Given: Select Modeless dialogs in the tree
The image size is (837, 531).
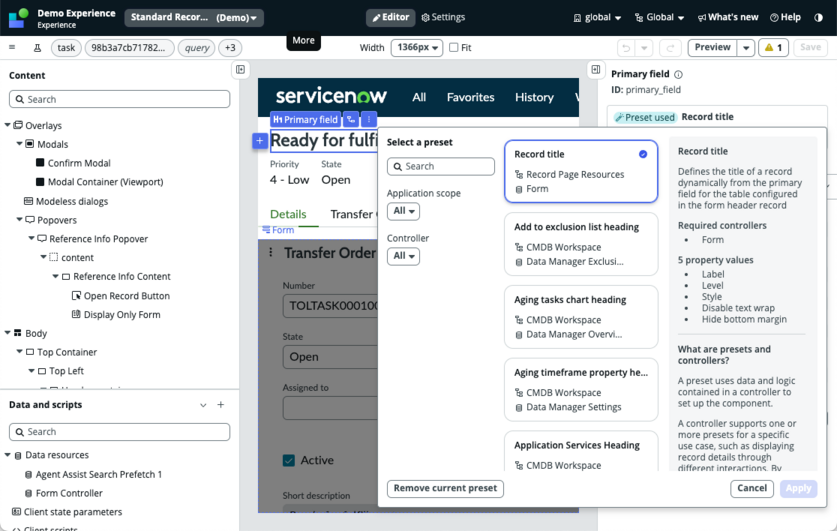Looking at the screenshot, I should coord(72,201).
